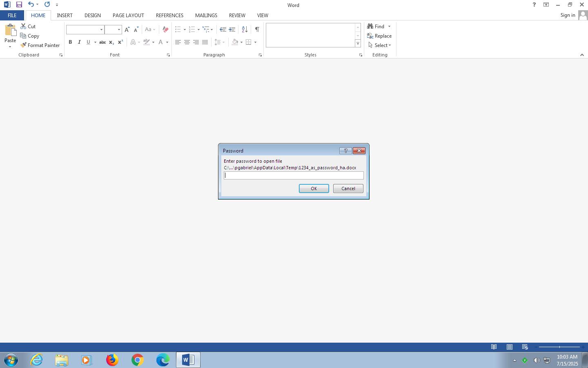Toggle Strikethrough formatting
Image resolution: width=588 pixels, height=368 pixels.
[x=102, y=42]
